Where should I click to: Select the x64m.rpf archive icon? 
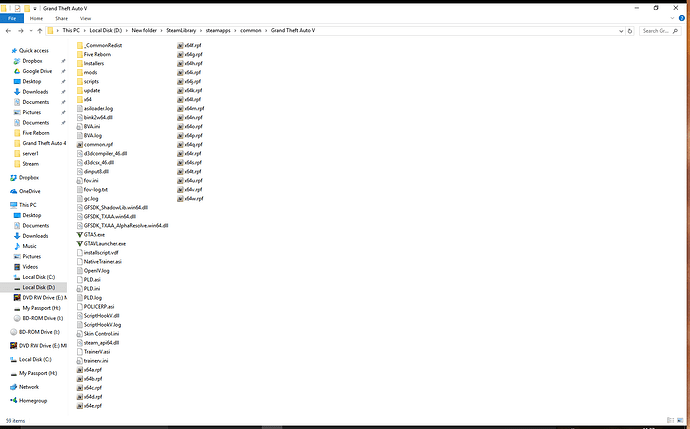180,108
